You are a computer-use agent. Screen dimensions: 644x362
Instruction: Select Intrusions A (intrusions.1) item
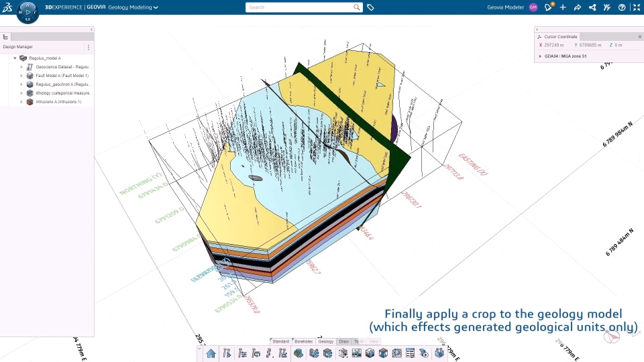(x=58, y=102)
